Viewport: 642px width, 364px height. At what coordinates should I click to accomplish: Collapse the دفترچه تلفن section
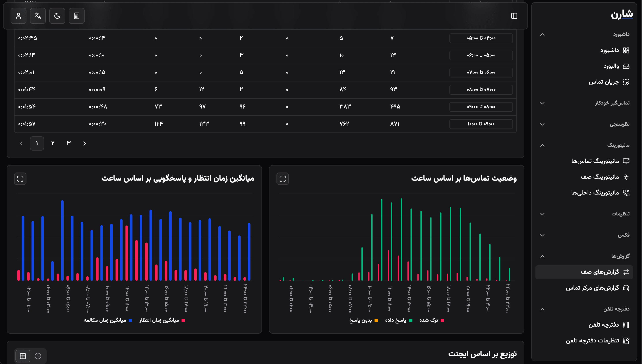click(x=584, y=309)
